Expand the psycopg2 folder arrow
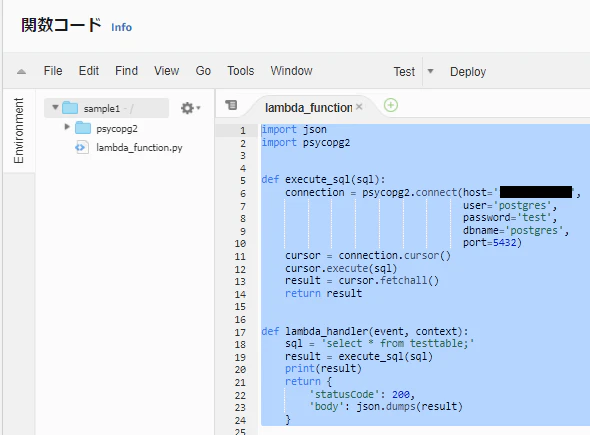The image size is (590, 435). [67, 127]
